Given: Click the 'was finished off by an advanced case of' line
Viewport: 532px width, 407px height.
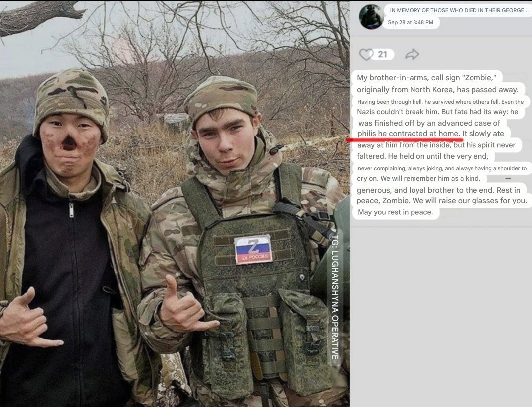Looking at the screenshot, I should pyautogui.click(x=429, y=123).
